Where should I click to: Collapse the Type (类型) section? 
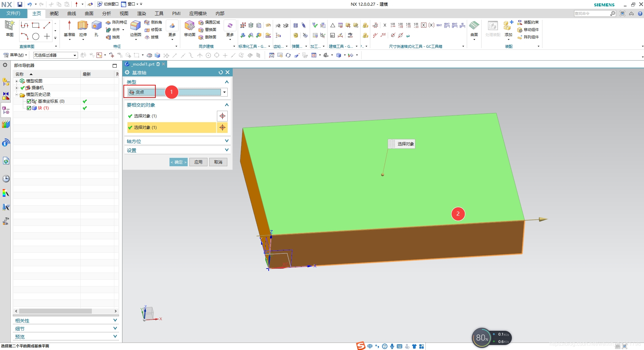(227, 82)
